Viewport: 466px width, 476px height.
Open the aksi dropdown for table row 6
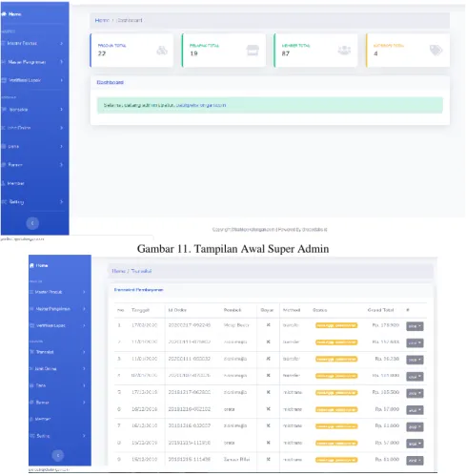point(415,410)
